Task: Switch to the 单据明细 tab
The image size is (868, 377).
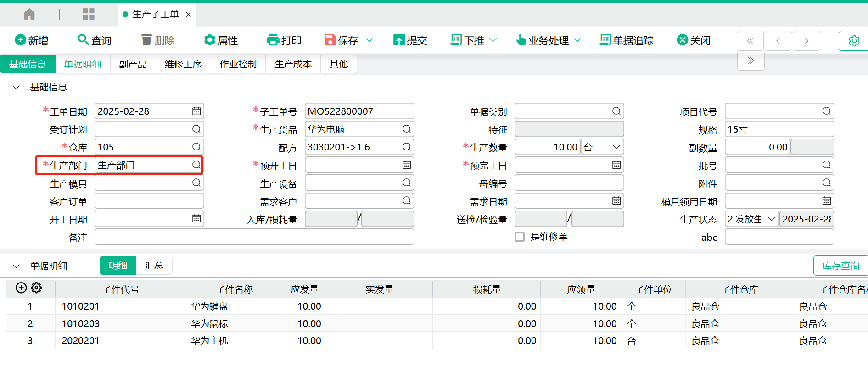Action: coord(83,64)
